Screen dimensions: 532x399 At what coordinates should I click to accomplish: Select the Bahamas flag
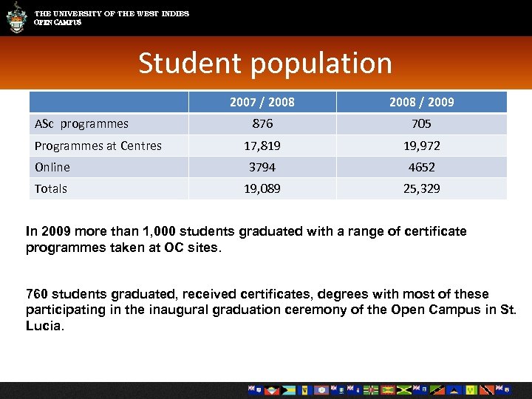[x=289, y=391]
